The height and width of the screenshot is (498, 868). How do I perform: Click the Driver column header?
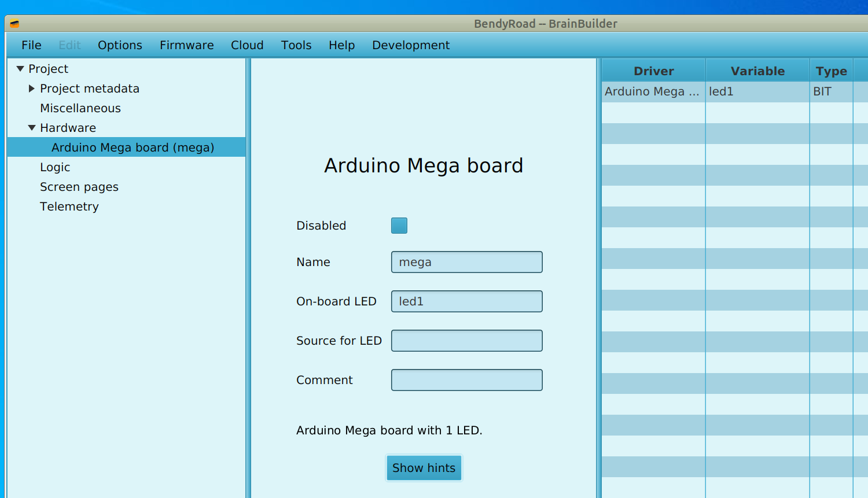point(653,71)
